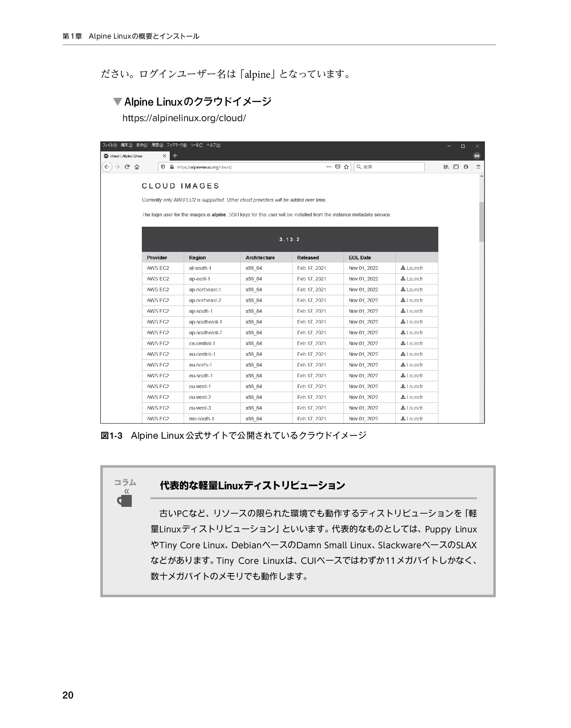Open the Library icon in toolbar
Image resolution: width=571 pixels, height=728 pixels.
tap(446, 167)
